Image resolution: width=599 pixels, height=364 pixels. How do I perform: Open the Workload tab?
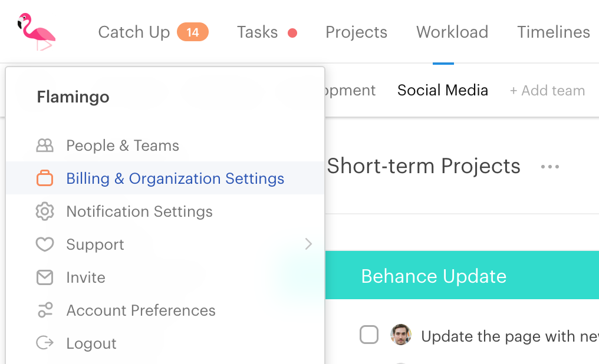(452, 32)
